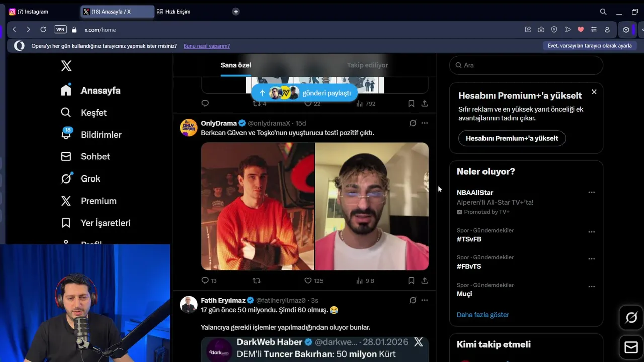Go to Anasayfa in the sidebar

pyautogui.click(x=91, y=90)
